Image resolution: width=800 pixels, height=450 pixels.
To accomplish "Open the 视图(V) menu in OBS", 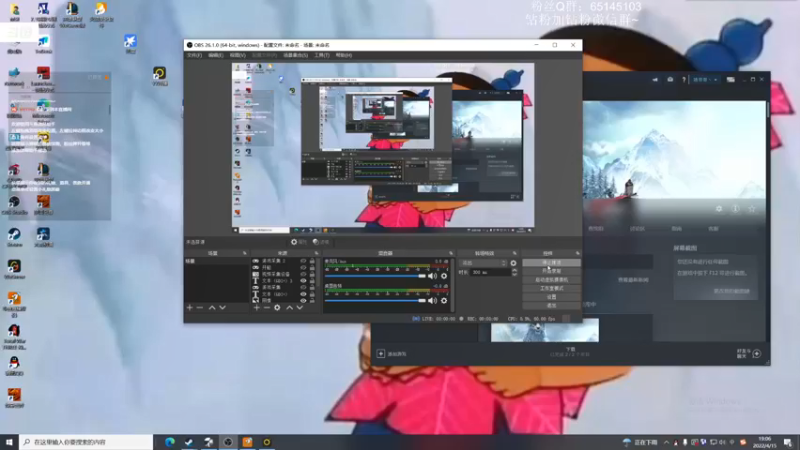I will 237,55.
